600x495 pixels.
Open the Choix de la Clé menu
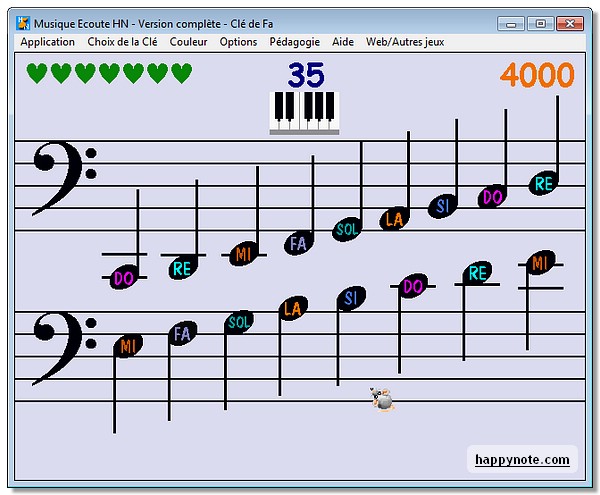point(122,42)
